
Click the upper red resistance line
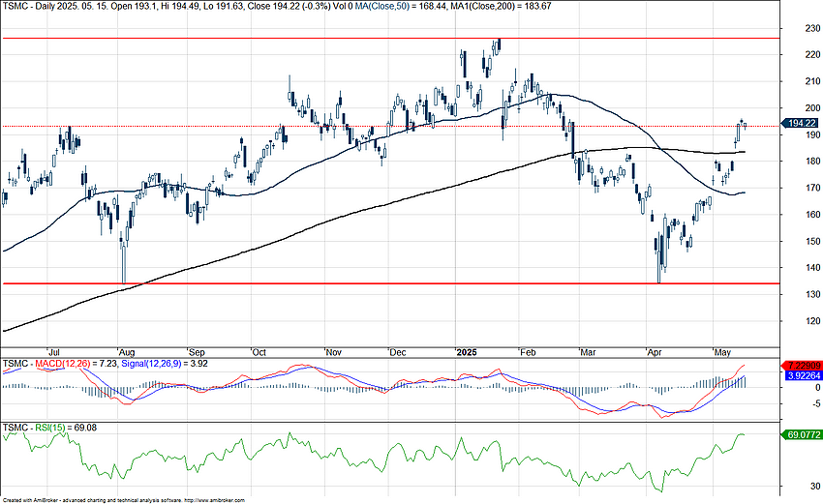[390, 39]
